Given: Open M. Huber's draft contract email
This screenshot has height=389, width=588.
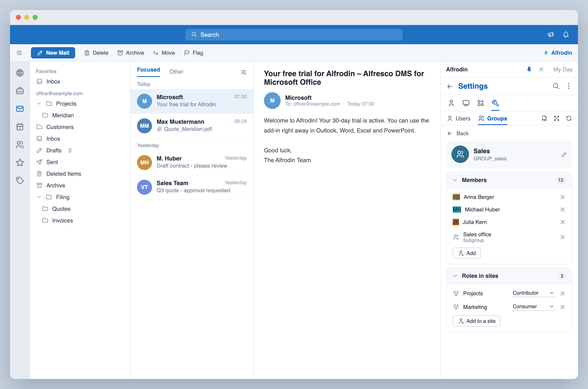Looking at the screenshot, I should [x=192, y=162].
